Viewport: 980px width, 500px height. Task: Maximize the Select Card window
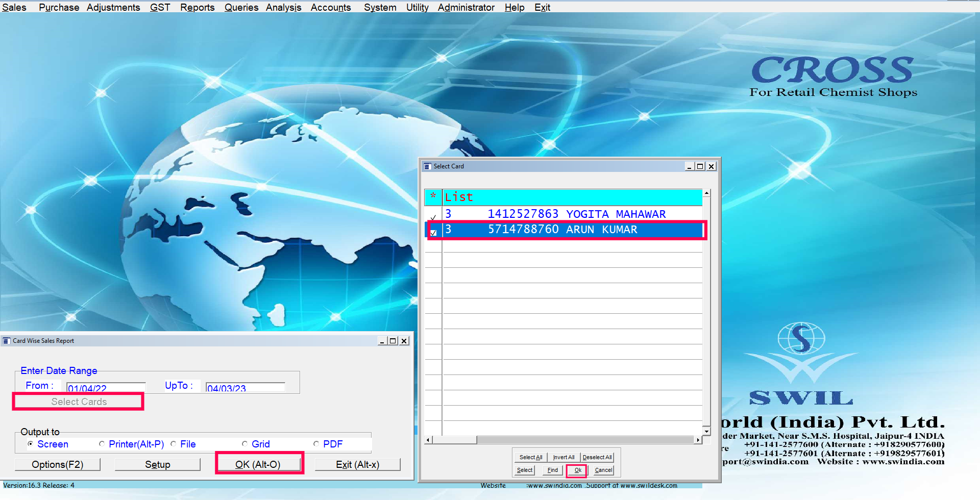coord(700,166)
